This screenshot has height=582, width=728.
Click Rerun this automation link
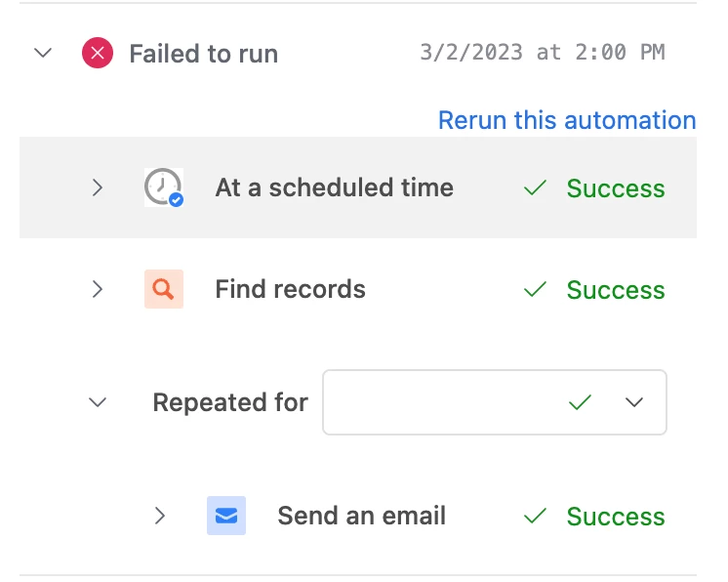pyautogui.click(x=566, y=120)
